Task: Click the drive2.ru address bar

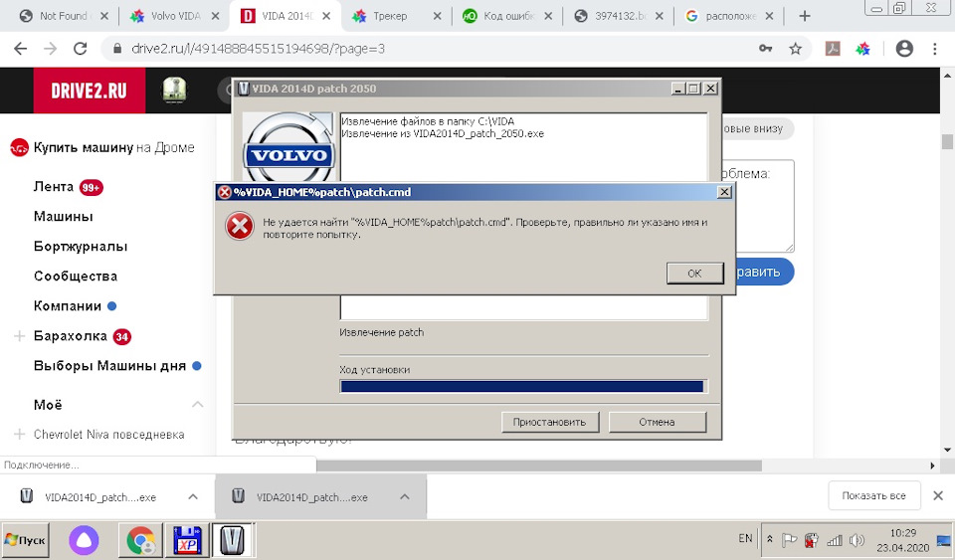Action: 427,49
